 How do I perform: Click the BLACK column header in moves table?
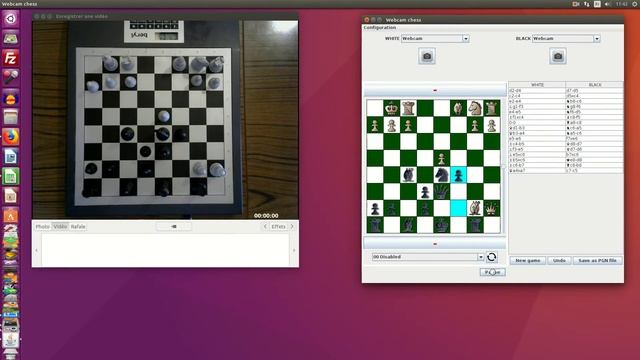coord(594,84)
